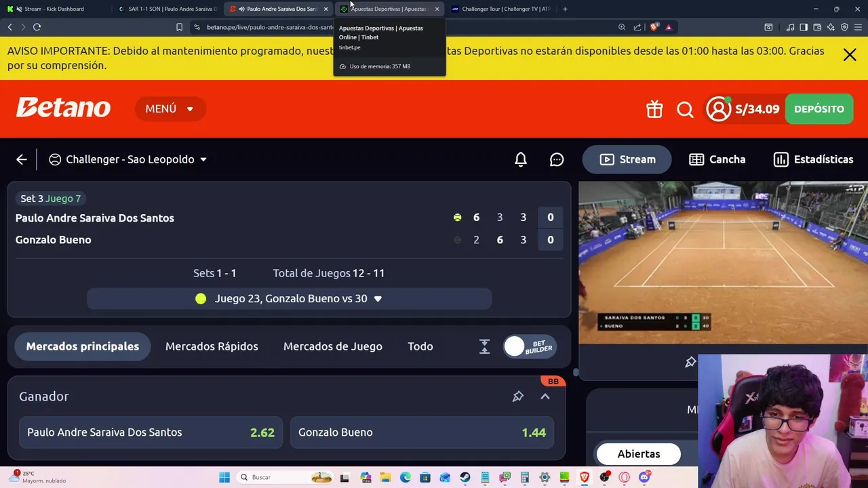
Task: Toggle the browser sidebar panel
Action: point(804,27)
